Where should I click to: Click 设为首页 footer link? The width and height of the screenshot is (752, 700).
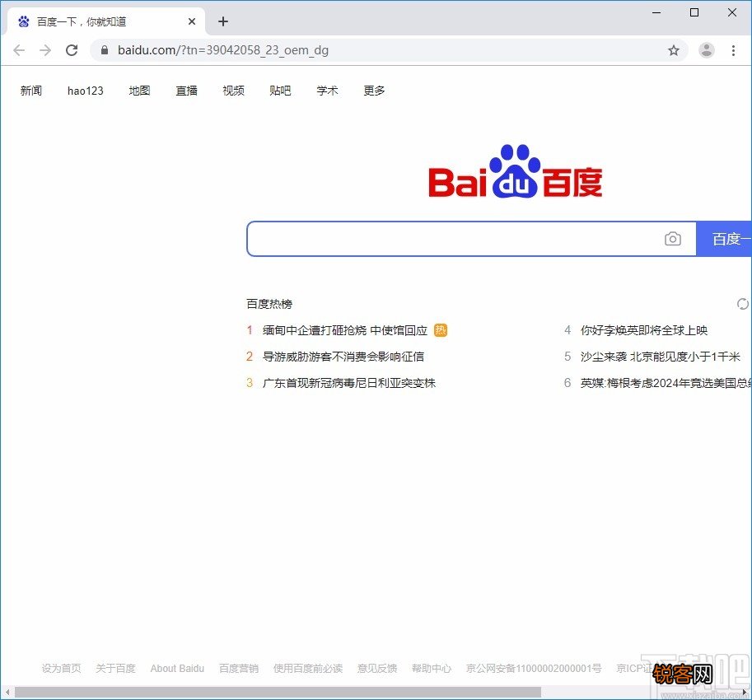(62, 669)
